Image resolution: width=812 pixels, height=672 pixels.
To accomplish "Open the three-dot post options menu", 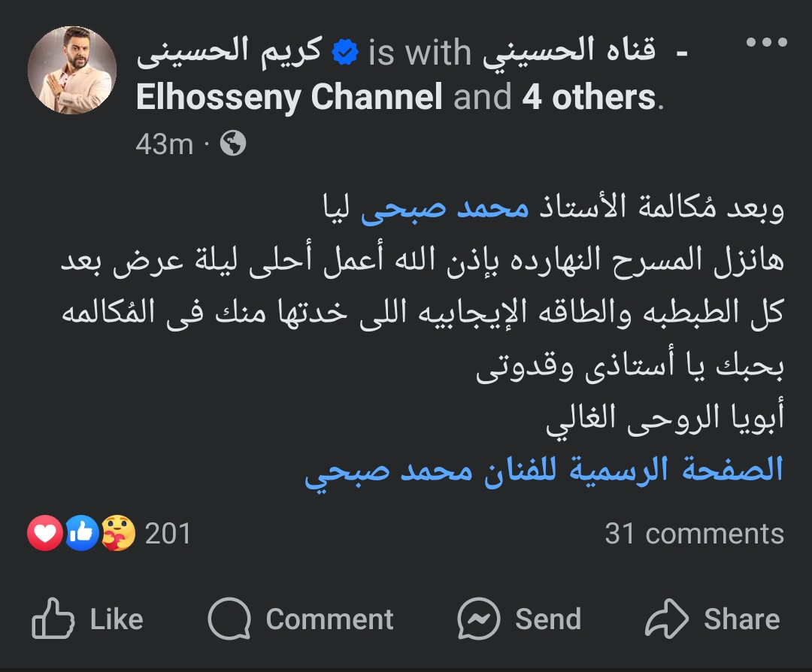I will [x=766, y=43].
